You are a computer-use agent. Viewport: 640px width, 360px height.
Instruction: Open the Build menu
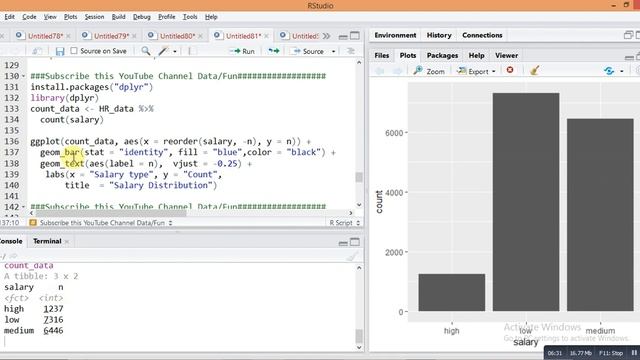[118, 17]
